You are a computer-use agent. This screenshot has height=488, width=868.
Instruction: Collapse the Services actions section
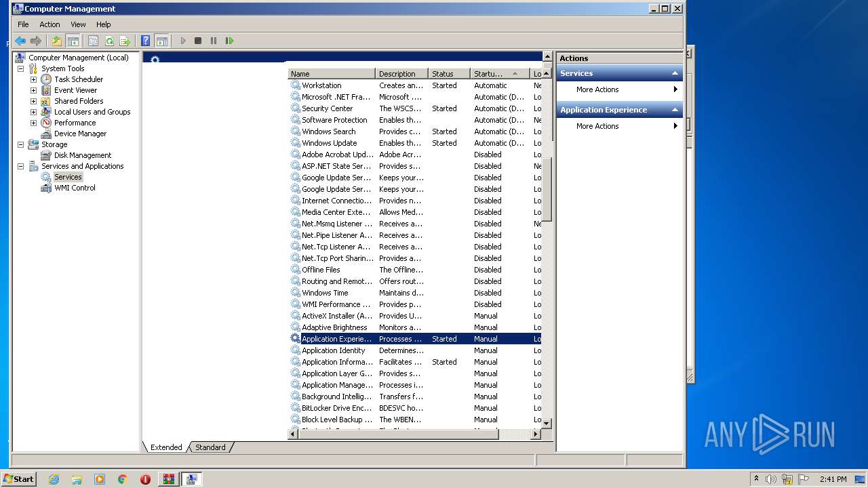tap(675, 73)
